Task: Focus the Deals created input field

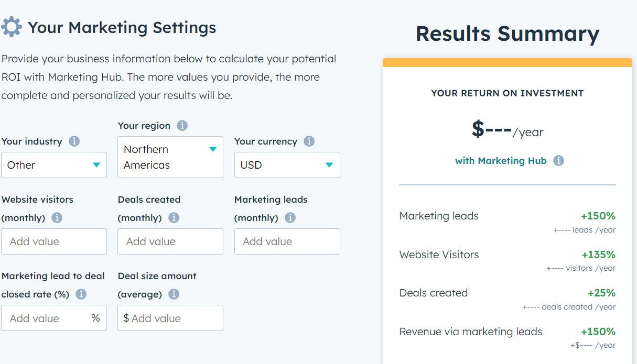Action: [x=170, y=241]
